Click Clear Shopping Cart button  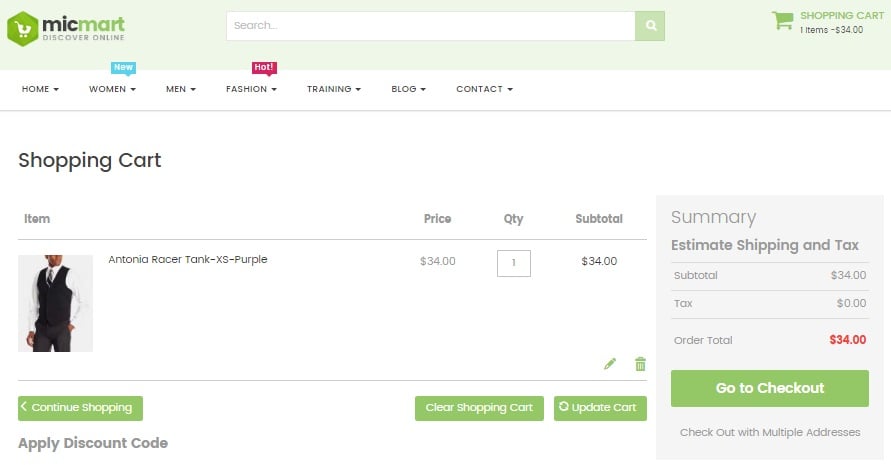point(479,408)
